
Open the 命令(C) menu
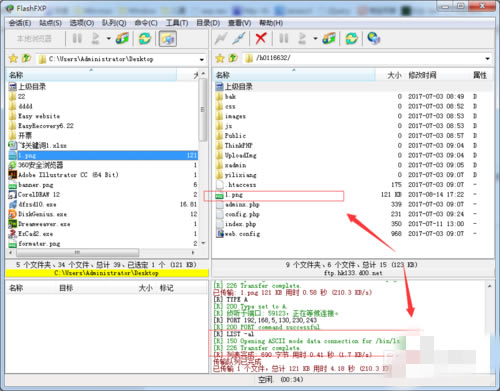click(x=146, y=23)
